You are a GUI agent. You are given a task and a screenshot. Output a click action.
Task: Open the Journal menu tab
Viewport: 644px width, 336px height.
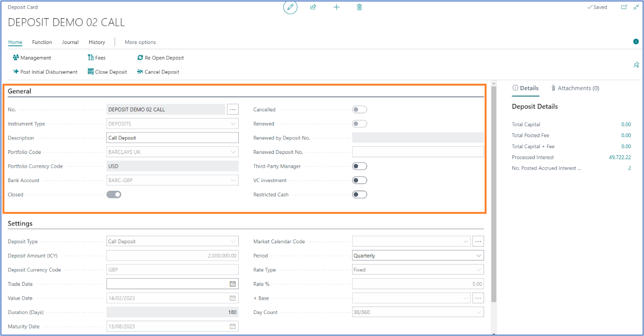coord(70,42)
